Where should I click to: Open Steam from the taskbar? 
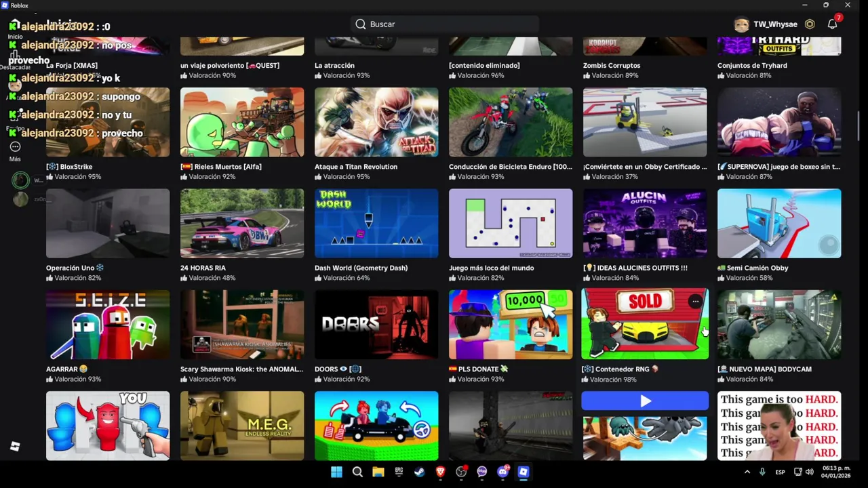pyautogui.click(x=420, y=472)
